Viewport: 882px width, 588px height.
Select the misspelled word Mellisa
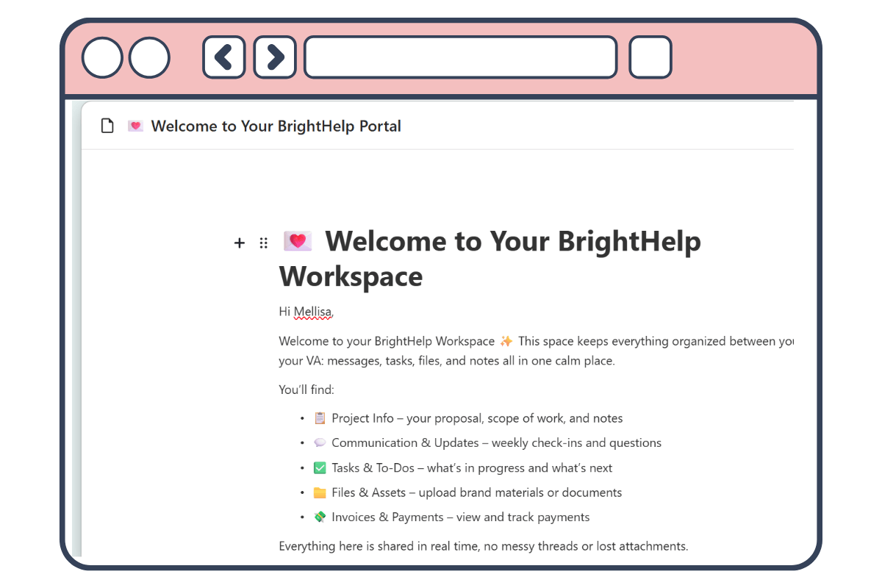(x=312, y=312)
